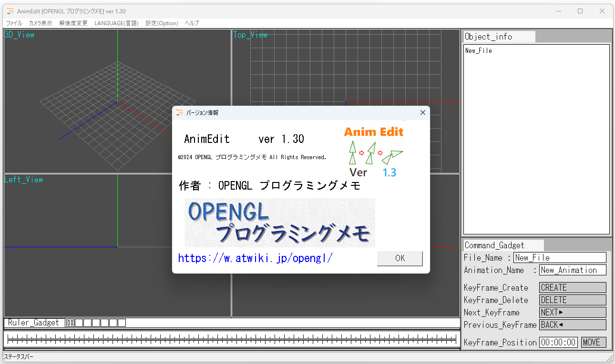This screenshot has height=364, width=615.
Task: Click the pause icon in Ruler_Gadget
Action: [71, 323]
